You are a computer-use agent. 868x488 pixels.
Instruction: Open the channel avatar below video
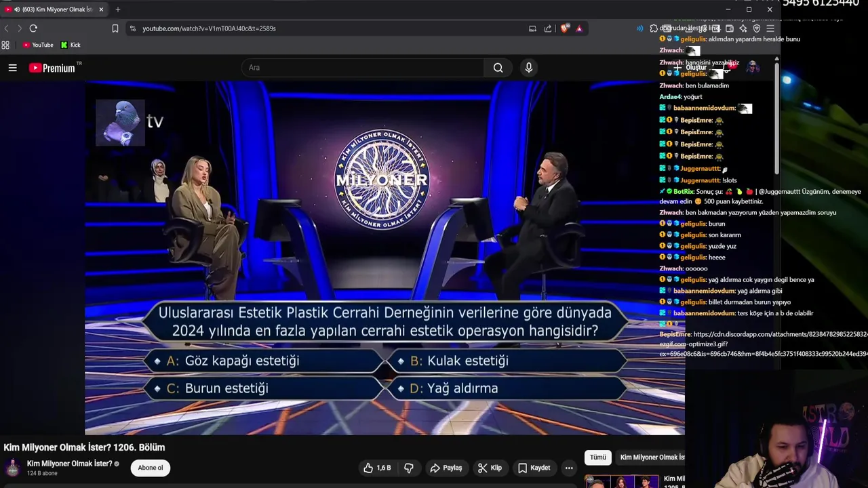tap(12, 468)
